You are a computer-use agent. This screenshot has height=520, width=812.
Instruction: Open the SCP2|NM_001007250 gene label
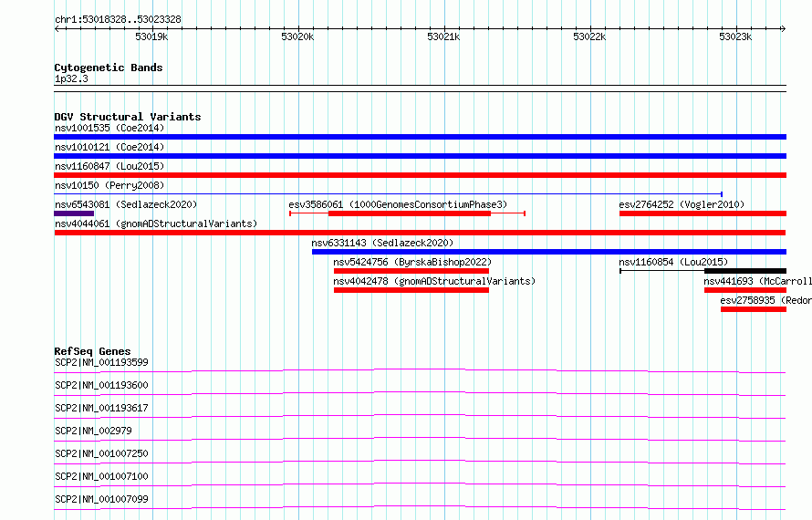(x=101, y=453)
